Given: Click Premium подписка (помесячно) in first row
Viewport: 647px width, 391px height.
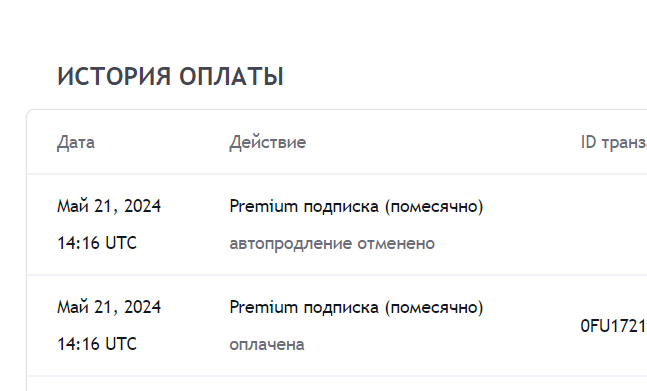Looking at the screenshot, I should (356, 206).
